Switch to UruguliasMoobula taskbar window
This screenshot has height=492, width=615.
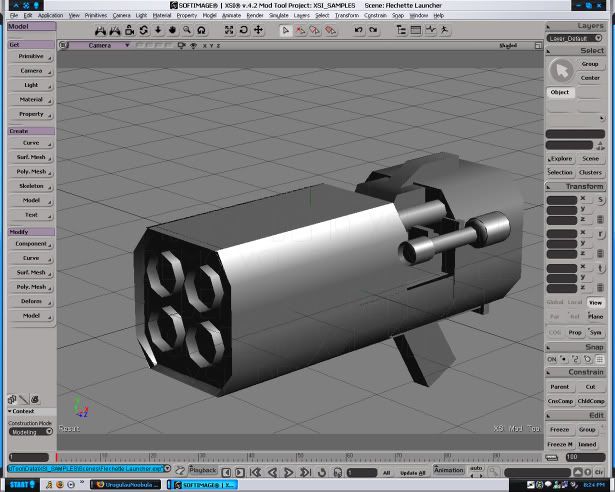point(126,485)
